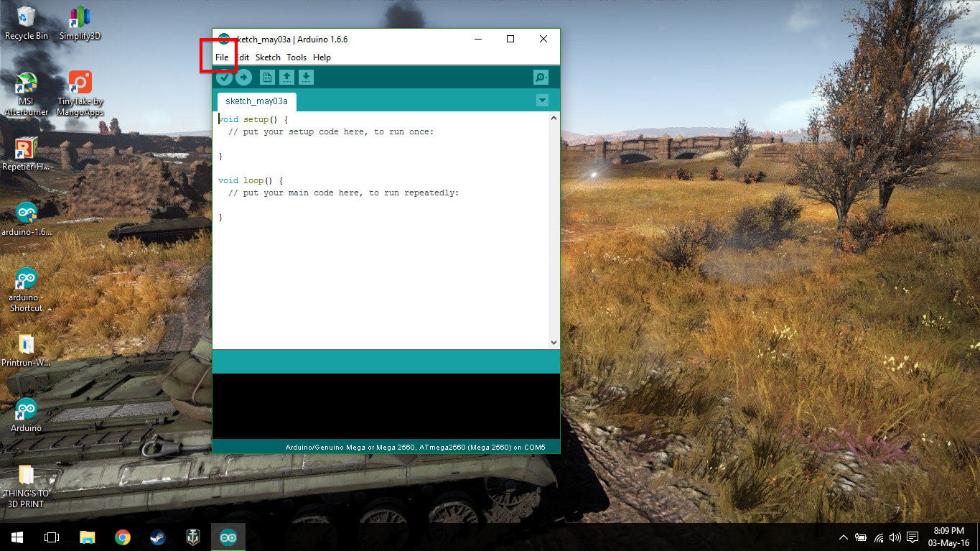
Task: Select the desktop icon labeled just 'Arduino'
Action: pyautogui.click(x=27, y=415)
